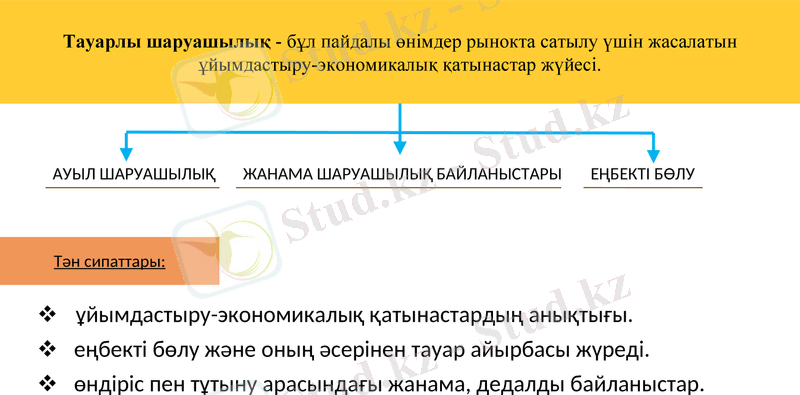Click the definition line 'ұйымдастыру-экономикалық қатынастар жүйесі'
The height and width of the screenshot is (395, 800).
[x=399, y=65]
